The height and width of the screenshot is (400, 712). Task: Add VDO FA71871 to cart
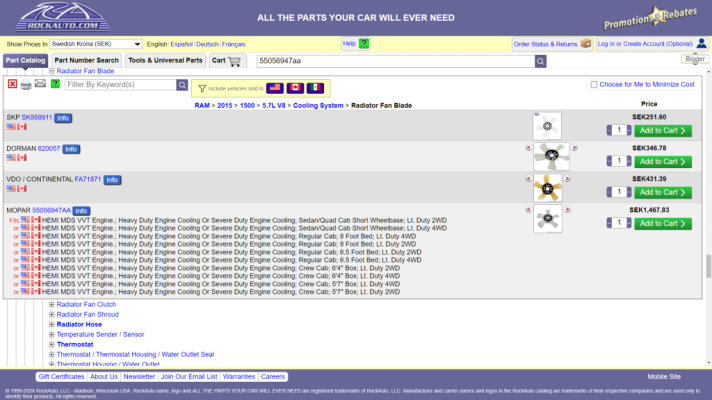click(663, 193)
